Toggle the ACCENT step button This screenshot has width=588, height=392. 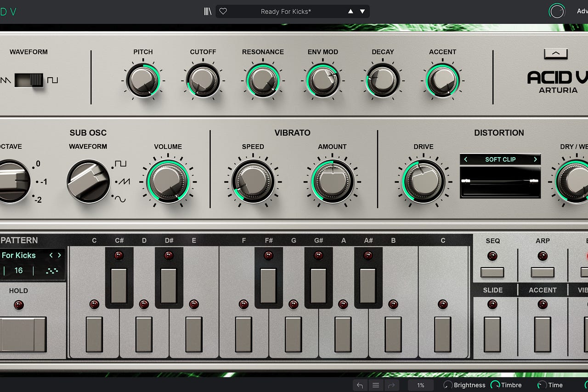point(543,335)
